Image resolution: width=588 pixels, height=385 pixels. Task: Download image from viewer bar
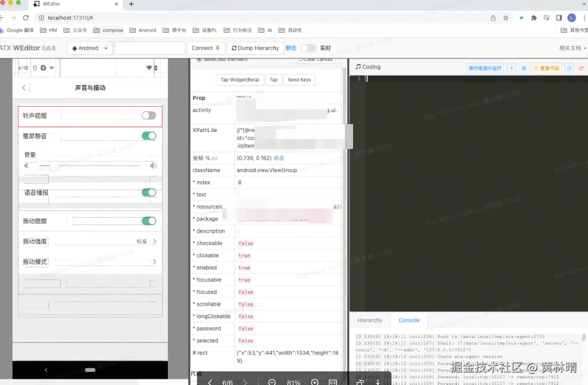click(377, 383)
